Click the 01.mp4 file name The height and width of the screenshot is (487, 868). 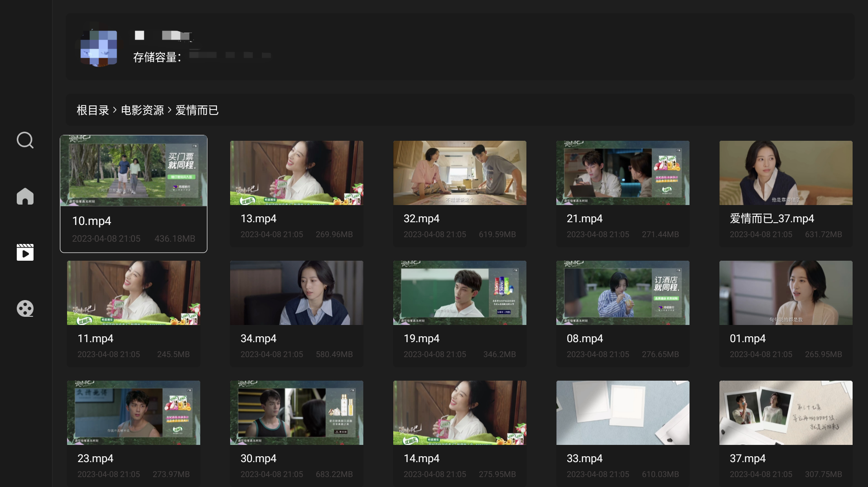coord(747,339)
